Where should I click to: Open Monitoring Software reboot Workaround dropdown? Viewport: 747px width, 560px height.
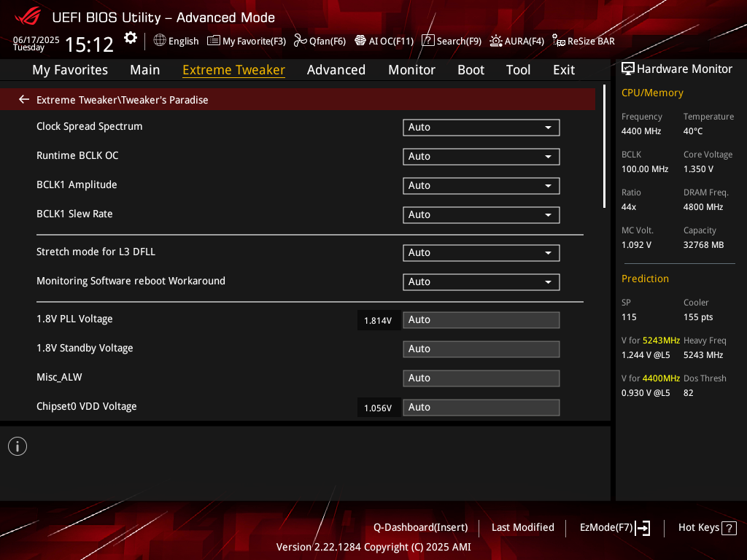(481, 281)
